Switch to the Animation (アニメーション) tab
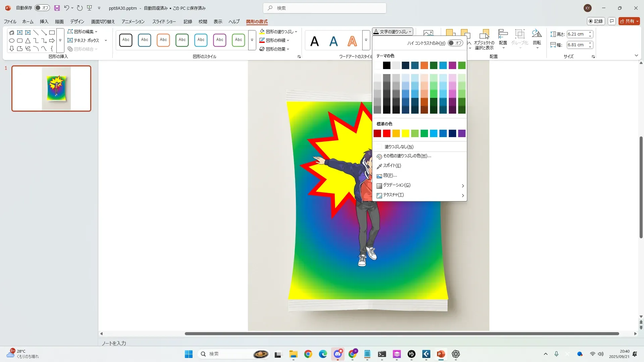The height and width of the screenshot is (362, 644). click(x=133, y=21)
